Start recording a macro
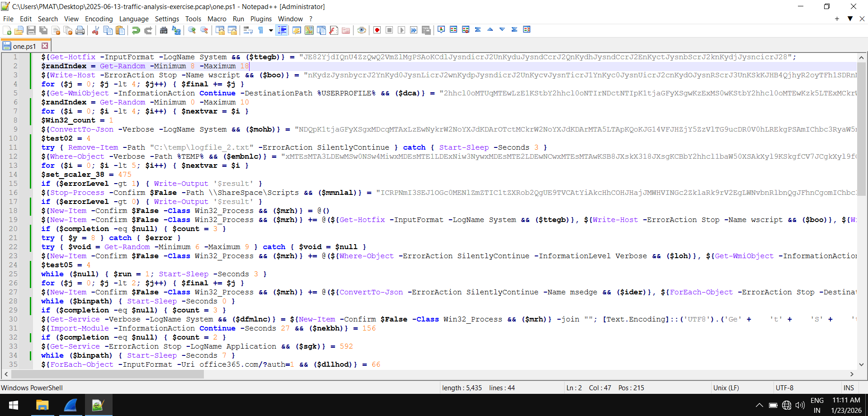868x416 pixels. (377, 30)
